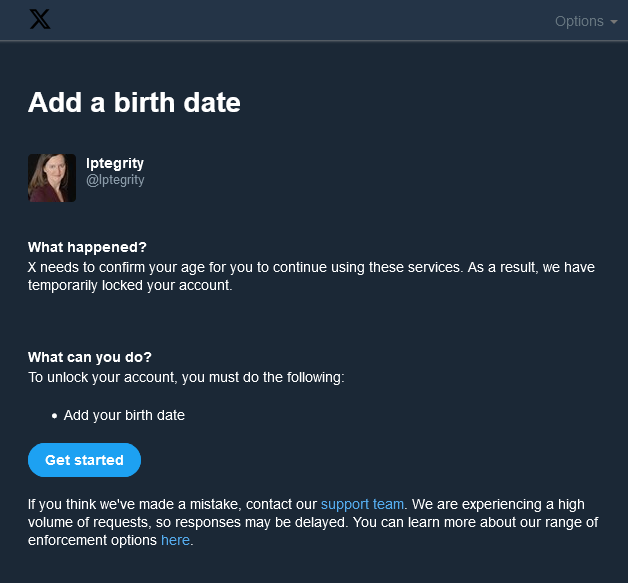
Task: Select the 'Add your birth date' list item
Action: pyautogui.click(x=124, y=415)
